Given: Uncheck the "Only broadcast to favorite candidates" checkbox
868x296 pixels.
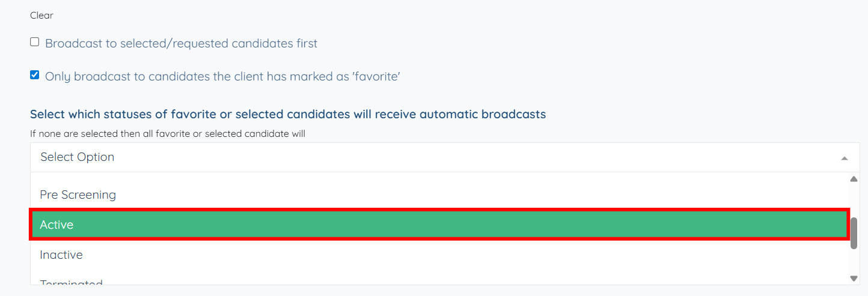Looking at the screenshot, I should (x=35, y=75).
